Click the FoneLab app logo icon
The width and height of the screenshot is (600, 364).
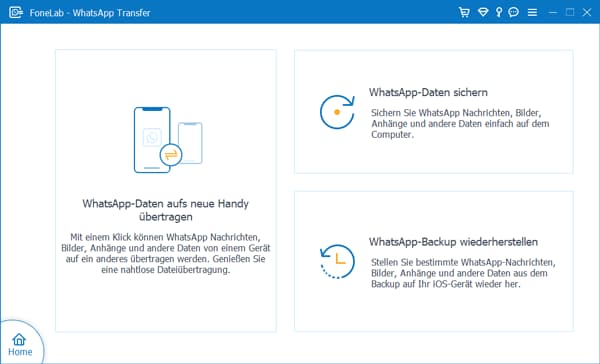(16, 12)
